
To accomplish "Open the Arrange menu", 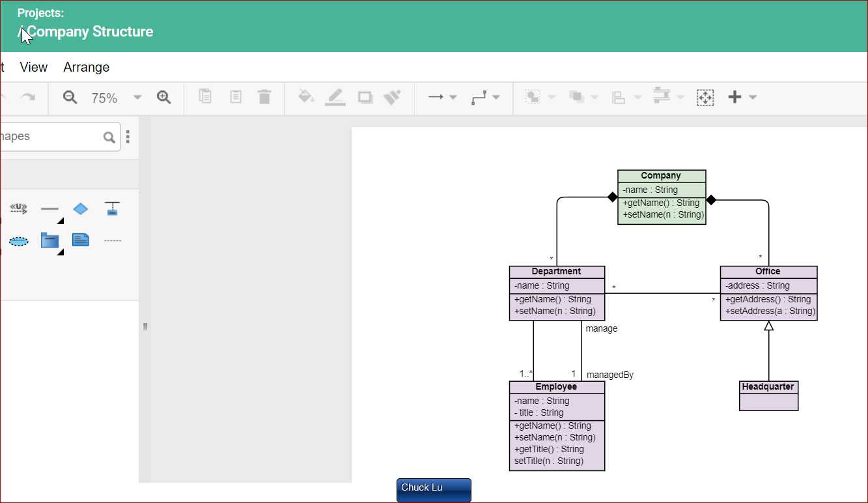I will pyautogui.click(x=87, y=67).
